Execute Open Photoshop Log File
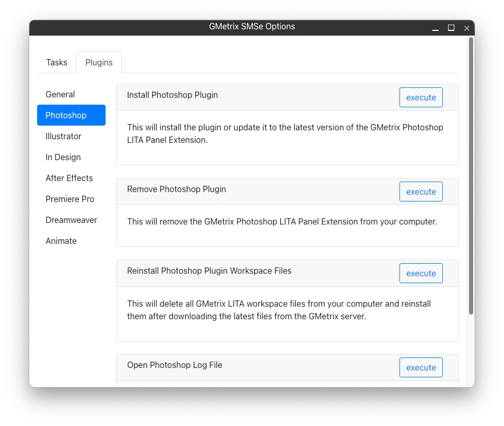 tap(421, 367)
